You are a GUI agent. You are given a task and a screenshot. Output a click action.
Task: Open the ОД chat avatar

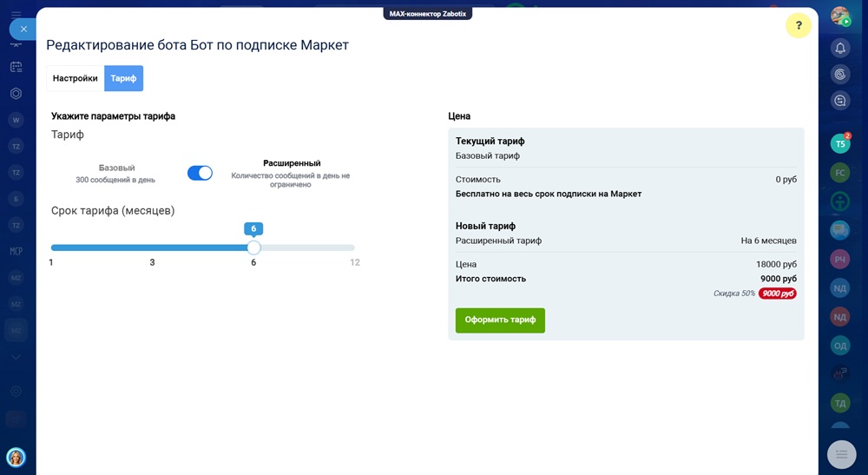(839, 346)
